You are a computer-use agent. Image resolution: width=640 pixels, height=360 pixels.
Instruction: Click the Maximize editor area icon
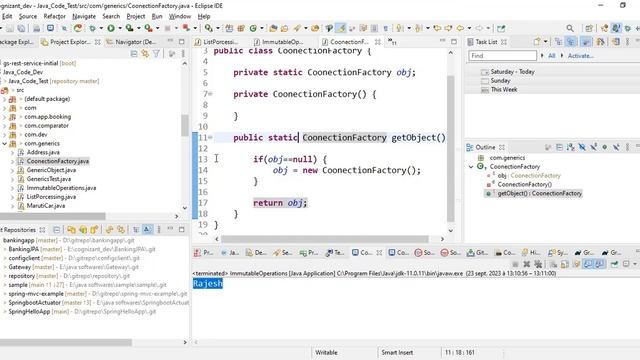(454, 42)
